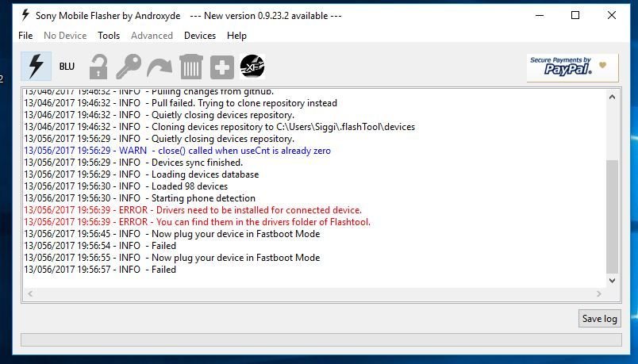Image resolution: width=638 pixels, height=364 pixels.
Task: Click the lightning bolt Flash device icon
Action: tap(37, 67)
